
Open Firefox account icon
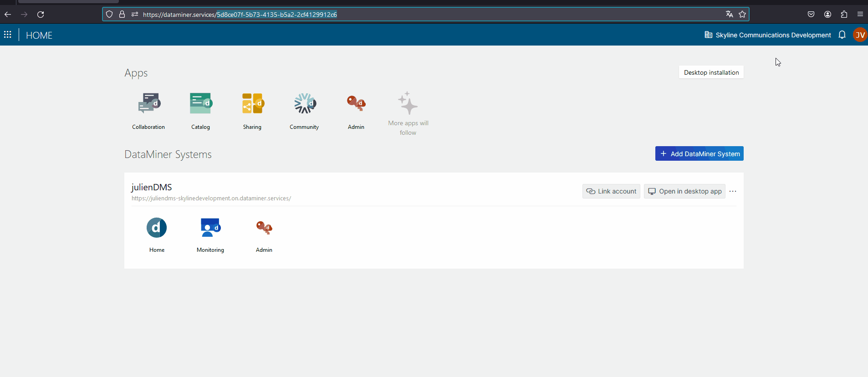tap(827, 15)
